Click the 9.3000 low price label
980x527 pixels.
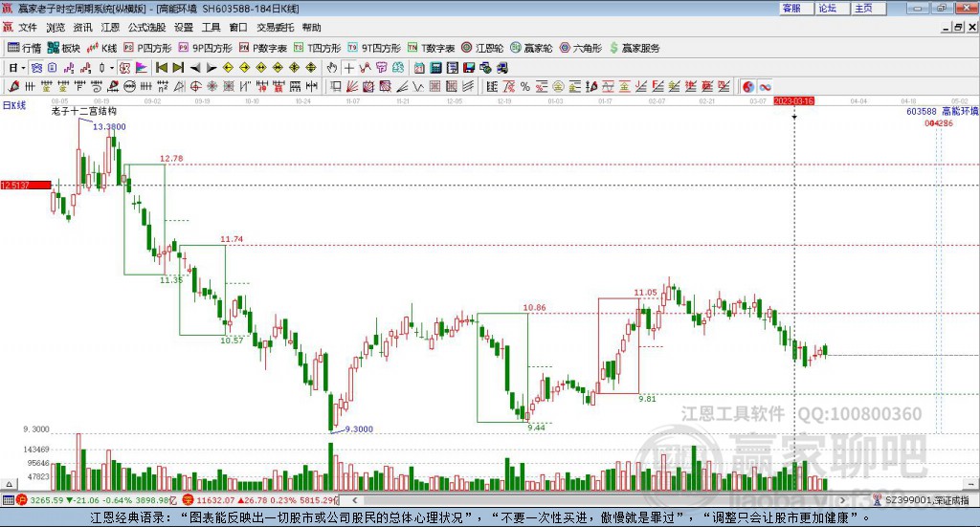click(x=359, y=429)
